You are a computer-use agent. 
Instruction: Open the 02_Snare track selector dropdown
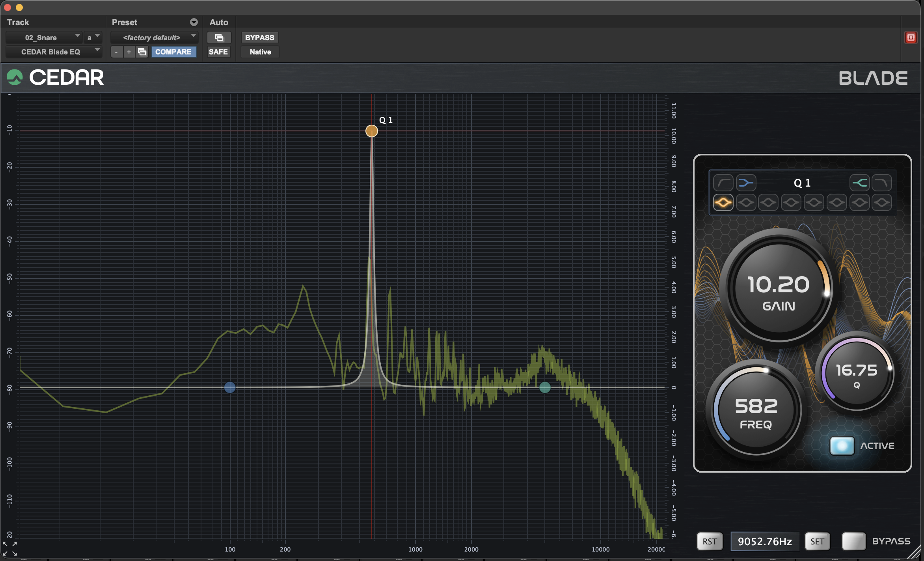coord(44,37)
